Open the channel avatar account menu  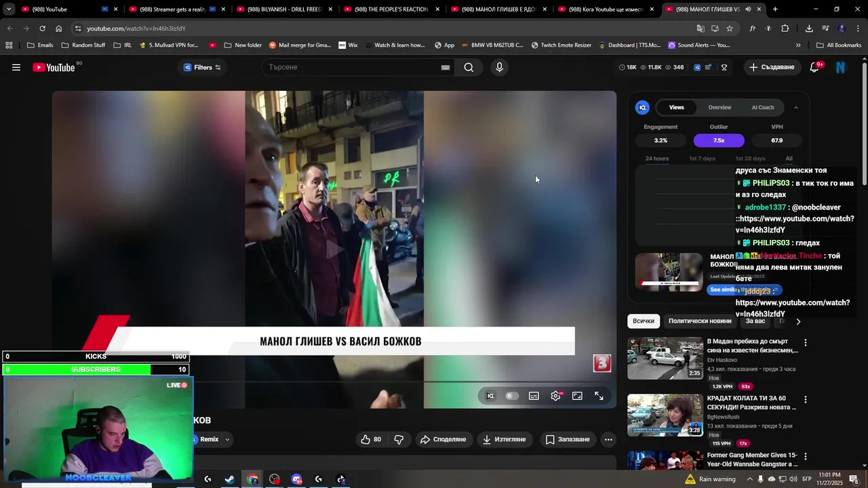(841, 67)
